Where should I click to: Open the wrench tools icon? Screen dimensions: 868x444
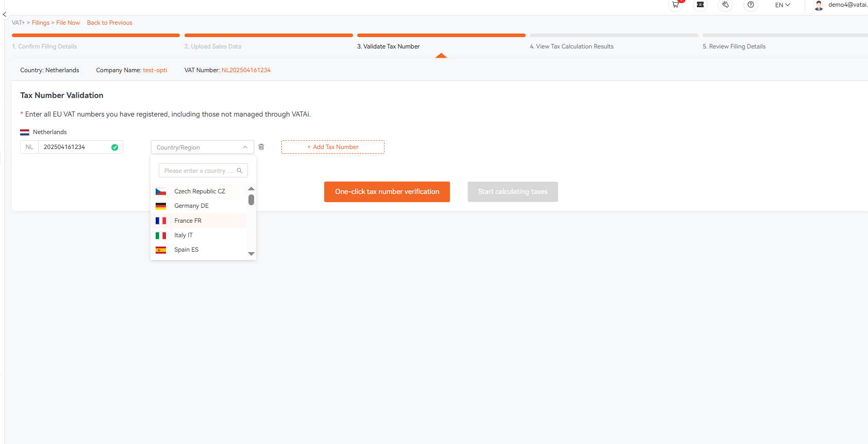tap(725, 5)
